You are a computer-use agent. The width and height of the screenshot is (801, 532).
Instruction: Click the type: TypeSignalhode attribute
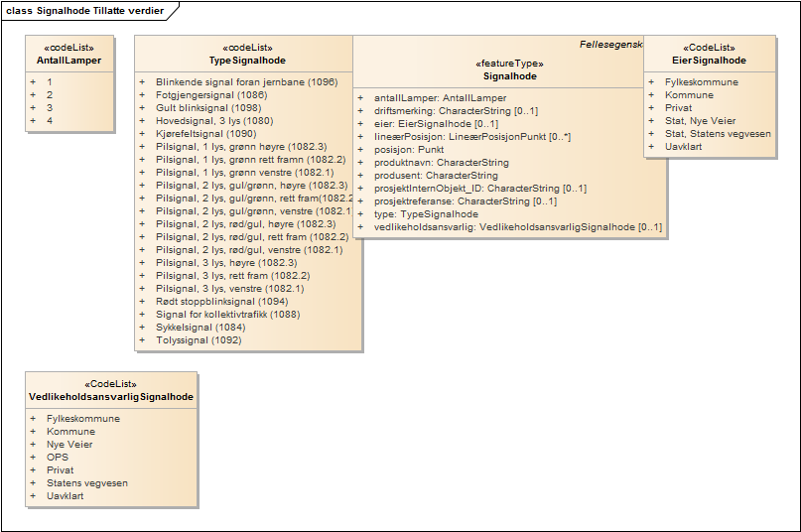pos(426,214)
